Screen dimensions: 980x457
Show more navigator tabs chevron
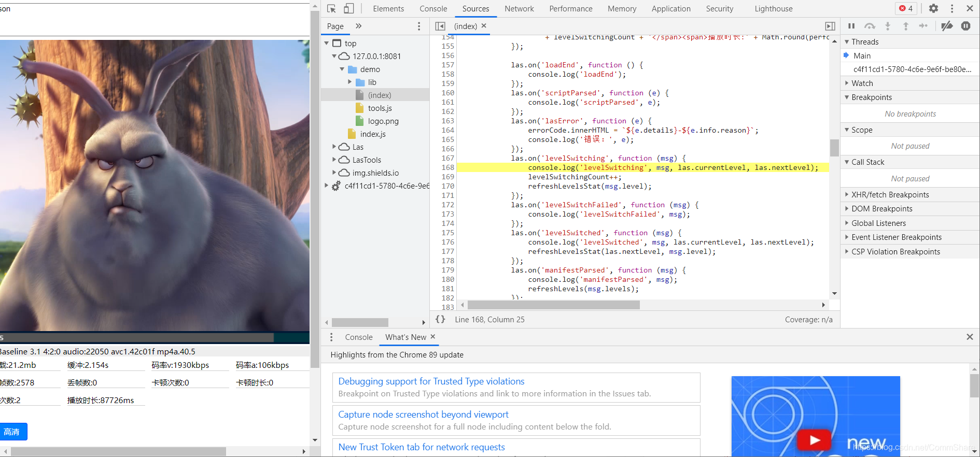click(x=358, y=26)
